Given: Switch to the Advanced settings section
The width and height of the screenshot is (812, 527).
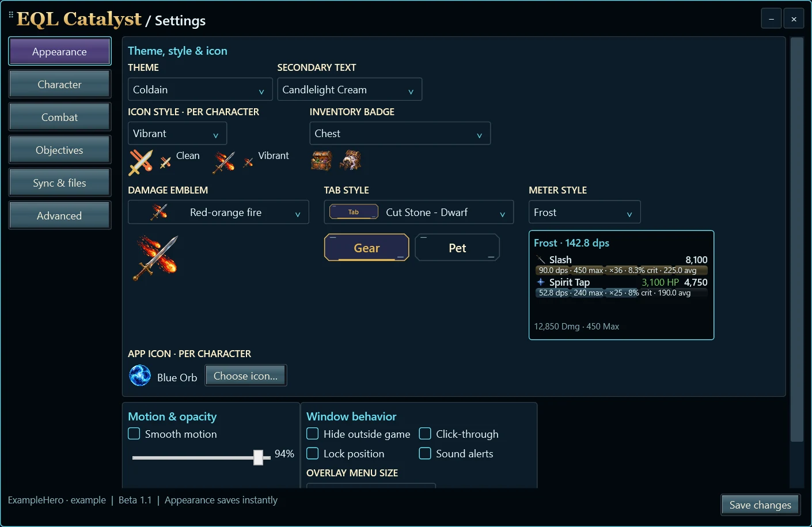Looking at the screenshot, I should point(59,215).
